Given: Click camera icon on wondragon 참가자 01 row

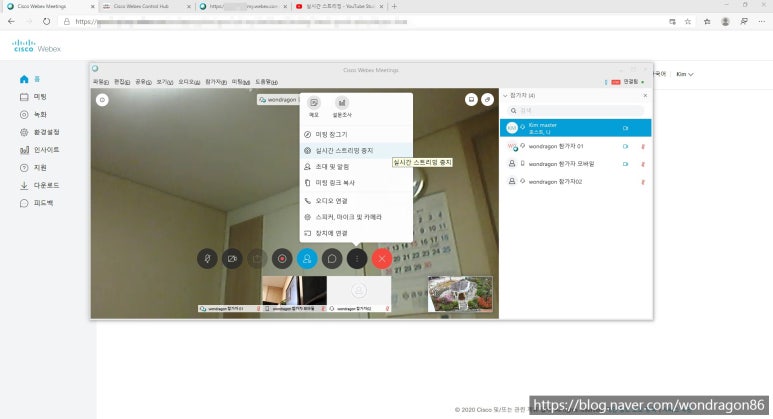Looking at the screenshot, I should [625, 146].
